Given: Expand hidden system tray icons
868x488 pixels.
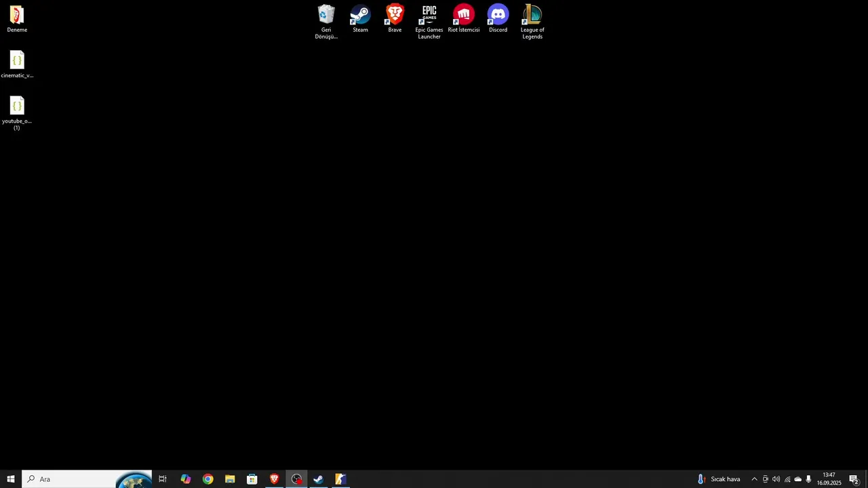Looking at the screenshot, I should tap(754, 479).
